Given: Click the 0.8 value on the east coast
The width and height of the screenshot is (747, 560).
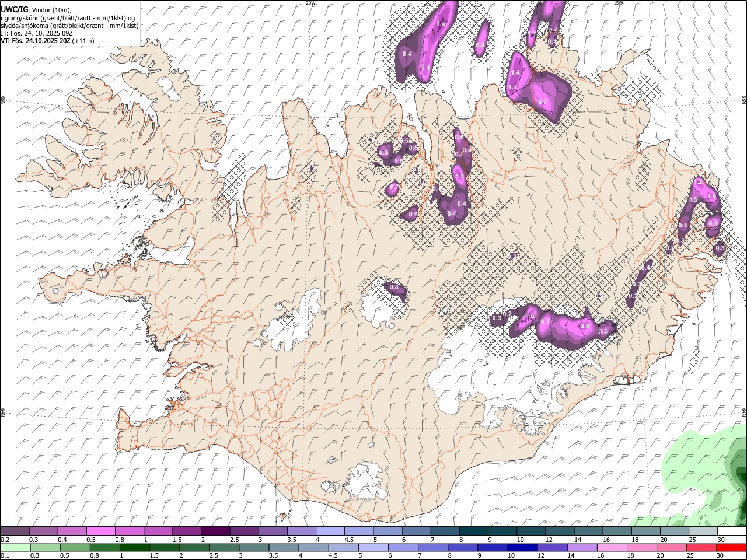Looking at the screenshot, I should (713, 223).
